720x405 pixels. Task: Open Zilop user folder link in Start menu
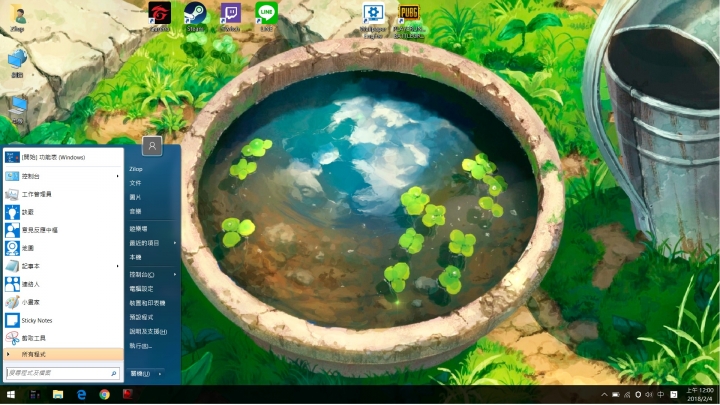tap(136, 169)
